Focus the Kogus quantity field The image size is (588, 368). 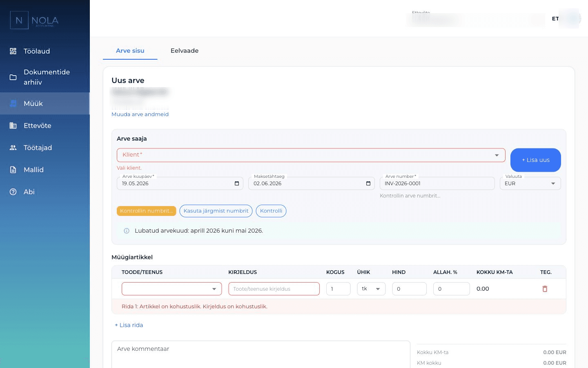pyautogui.click(x=339, y=289)
